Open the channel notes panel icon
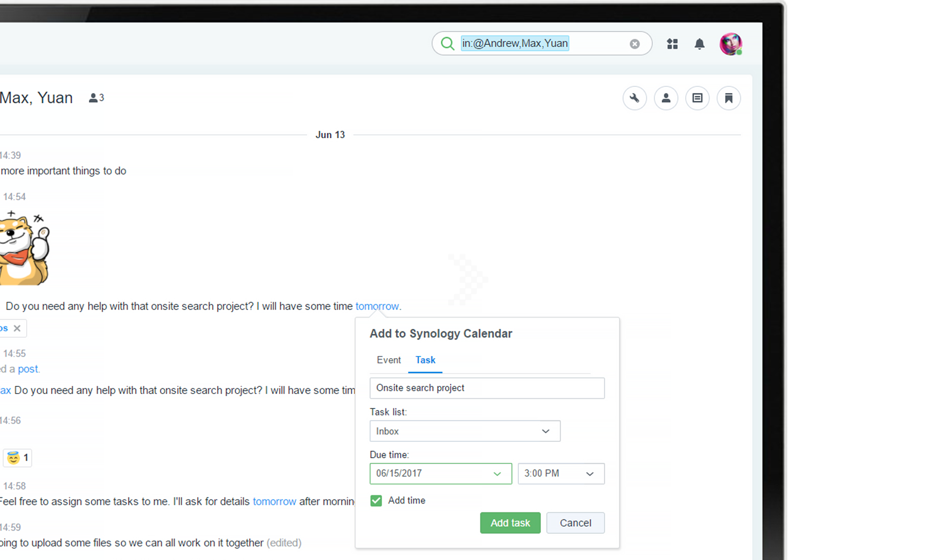 coord(697,98)
